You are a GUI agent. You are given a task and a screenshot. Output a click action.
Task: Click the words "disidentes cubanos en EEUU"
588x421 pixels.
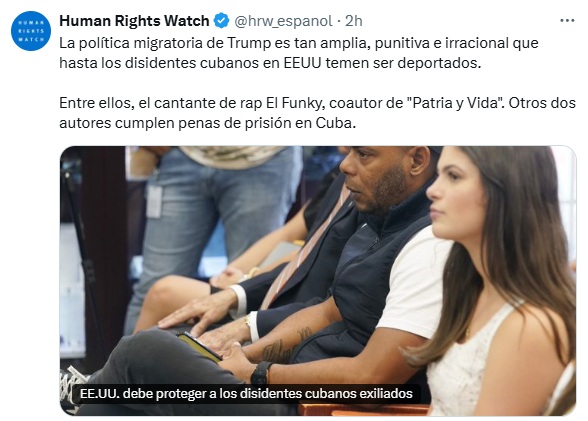coord(223,63)
